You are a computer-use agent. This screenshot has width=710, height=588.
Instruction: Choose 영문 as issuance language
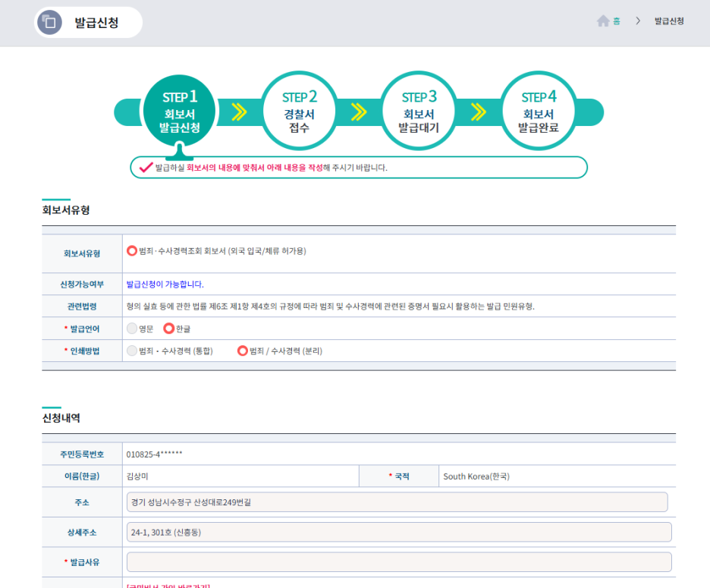pyautogui.click(x=132, y=329)
